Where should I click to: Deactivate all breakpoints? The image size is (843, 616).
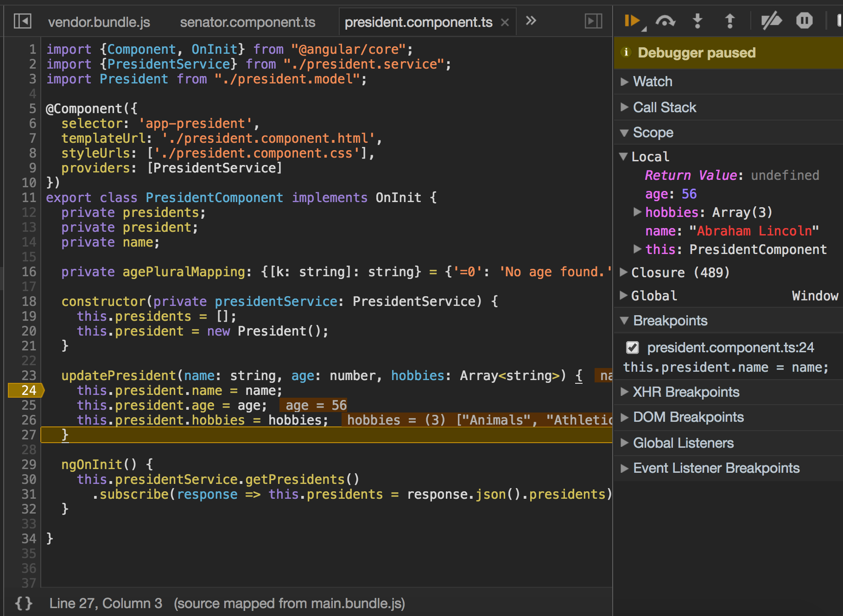[771, 21]
